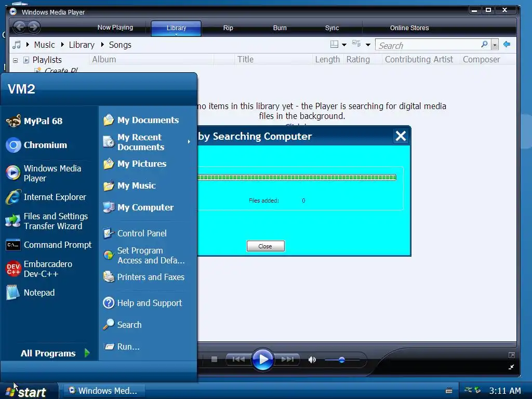
Task: Click the Album column header
Action: pos(152,59)
